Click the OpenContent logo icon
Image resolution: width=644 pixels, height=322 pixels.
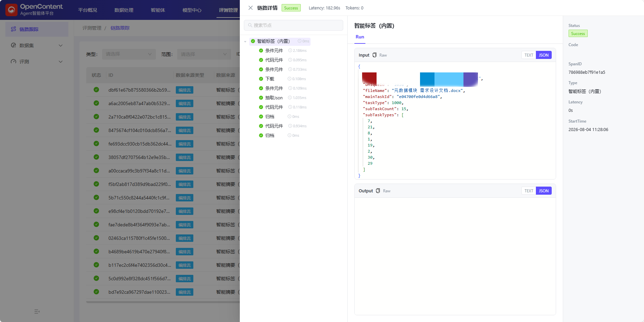point(11,10)
